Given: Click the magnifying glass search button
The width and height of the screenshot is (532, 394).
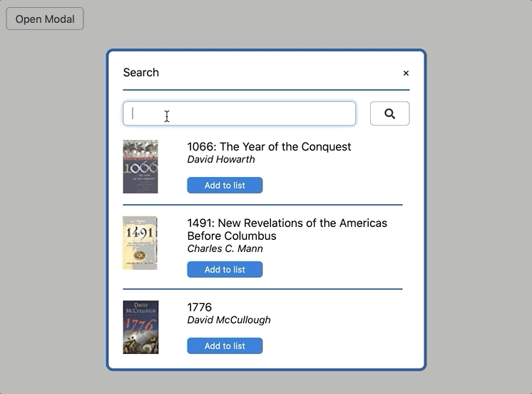Looking at the screenshot, I should point(389,113).
